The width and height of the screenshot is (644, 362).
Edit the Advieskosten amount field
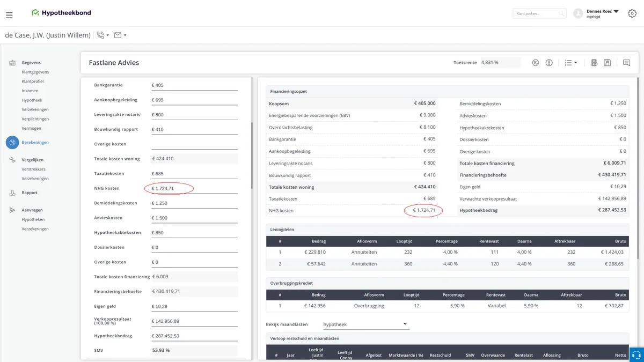point(194,218)
